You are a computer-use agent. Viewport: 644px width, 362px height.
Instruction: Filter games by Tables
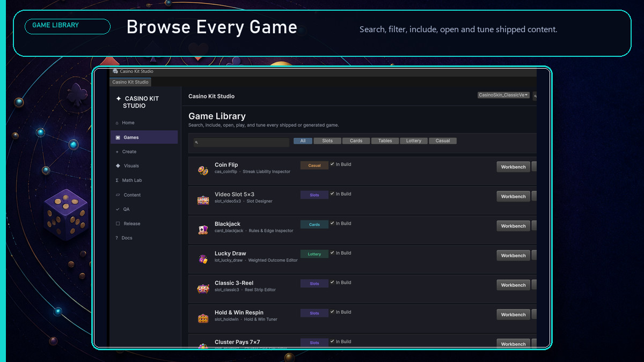385,141
